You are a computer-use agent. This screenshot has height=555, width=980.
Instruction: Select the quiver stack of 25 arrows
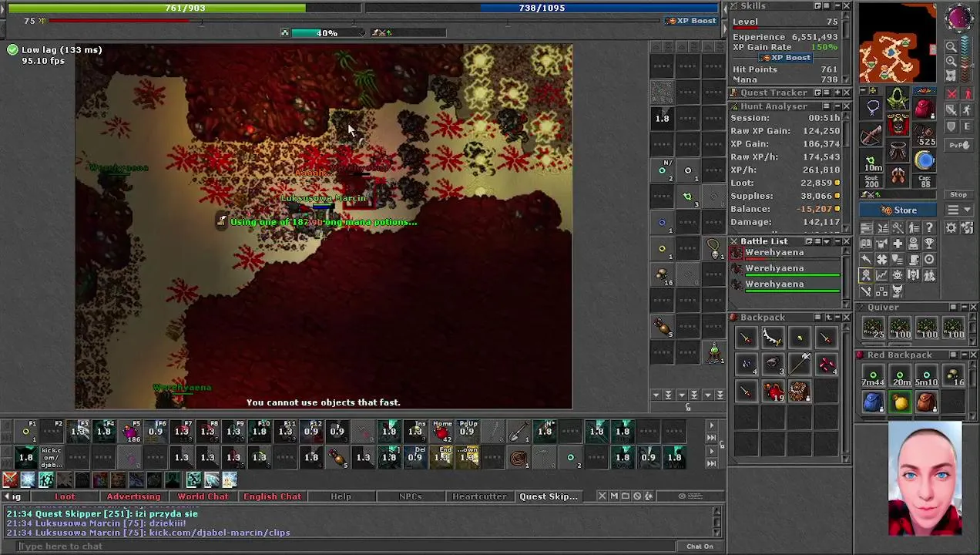(873, 329)
